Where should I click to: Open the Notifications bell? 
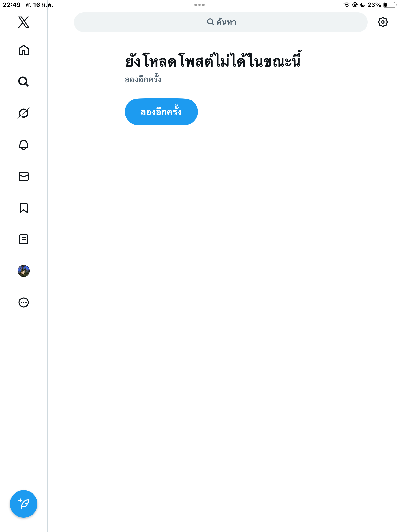pos(24,145)
